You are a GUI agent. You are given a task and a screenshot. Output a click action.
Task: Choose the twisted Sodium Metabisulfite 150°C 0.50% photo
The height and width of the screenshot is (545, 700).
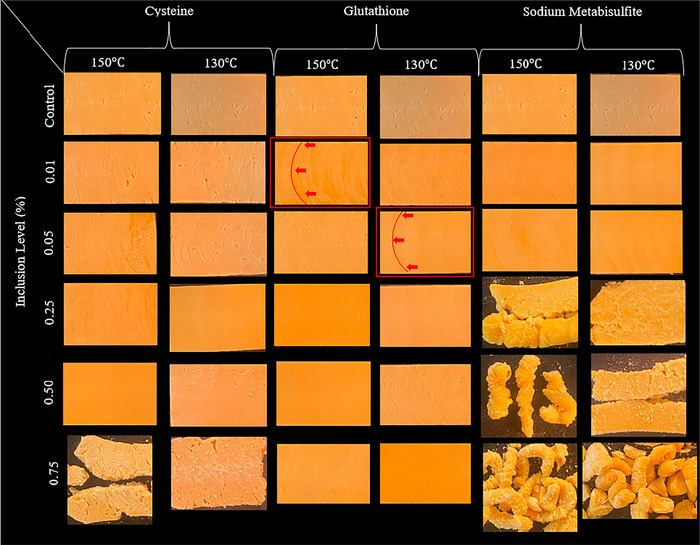pyautogui.click(x=529, y=396)
